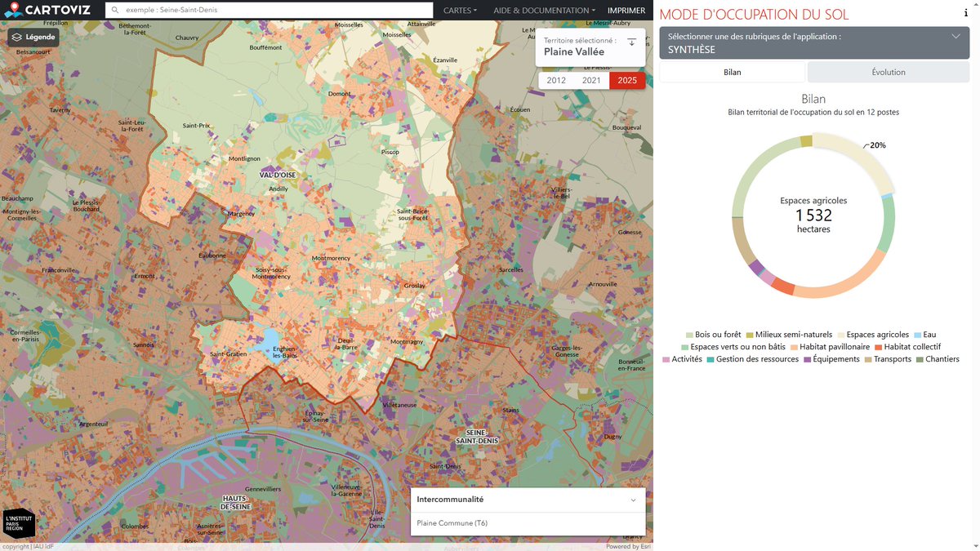Toggle Bois ou forêt legend item

pos(713,335)
